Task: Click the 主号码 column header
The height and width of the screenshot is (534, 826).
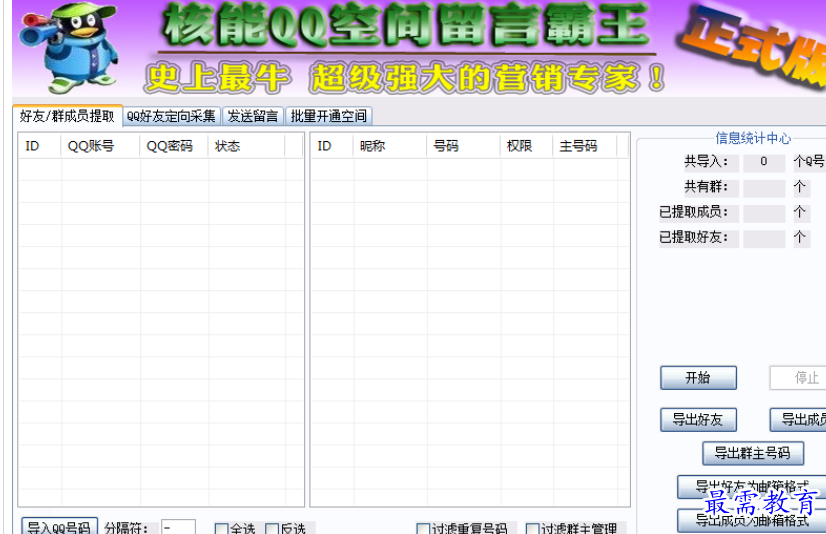Action: click(585, 146)
